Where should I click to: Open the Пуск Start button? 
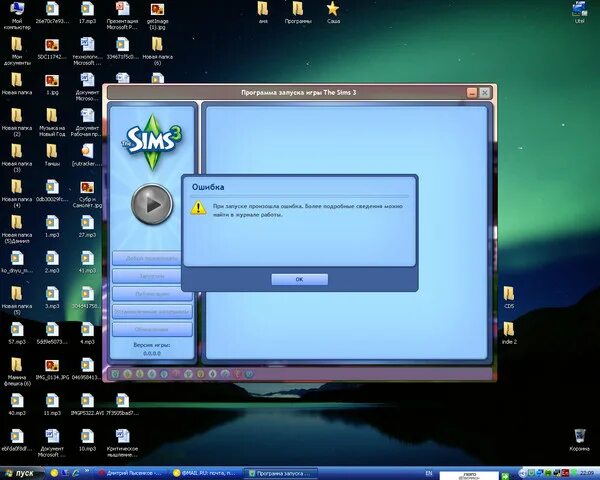21,473
